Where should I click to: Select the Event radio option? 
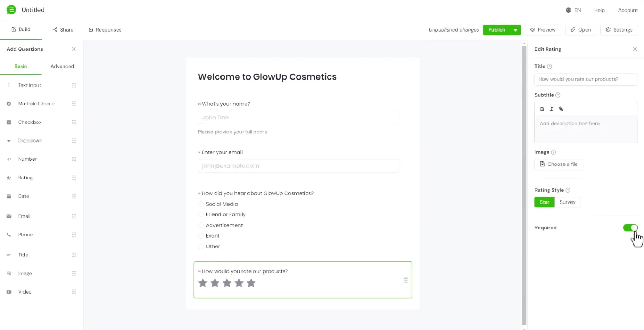coord(201,236)
